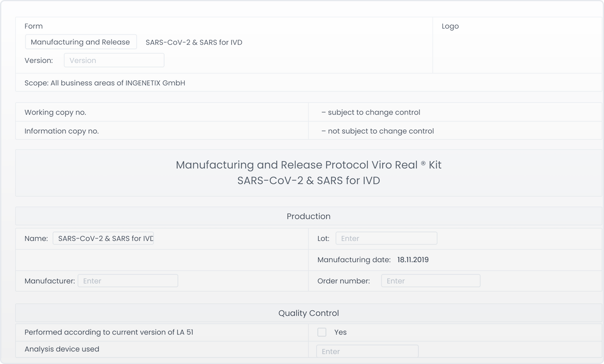Focus the Lot input field
This screenshot has height=364, width=604.
pyautogui.click(x=386, y=238)
